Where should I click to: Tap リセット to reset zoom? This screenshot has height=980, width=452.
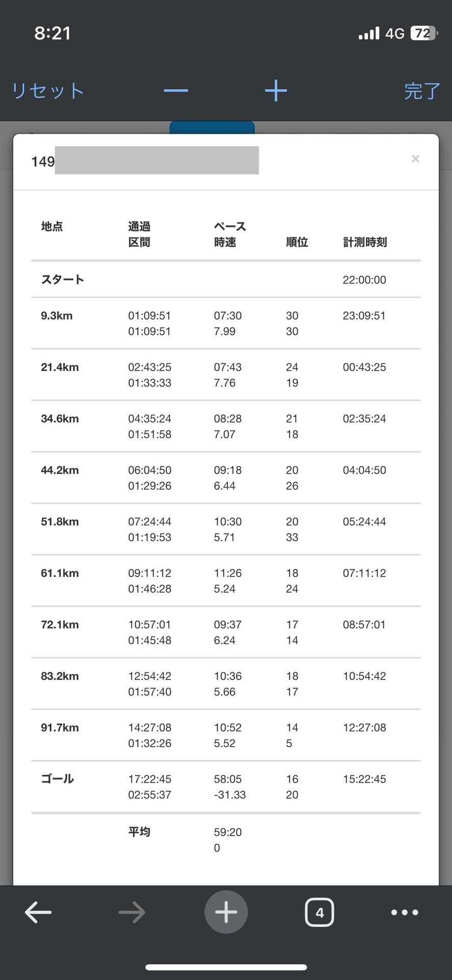tap(47, 91)
